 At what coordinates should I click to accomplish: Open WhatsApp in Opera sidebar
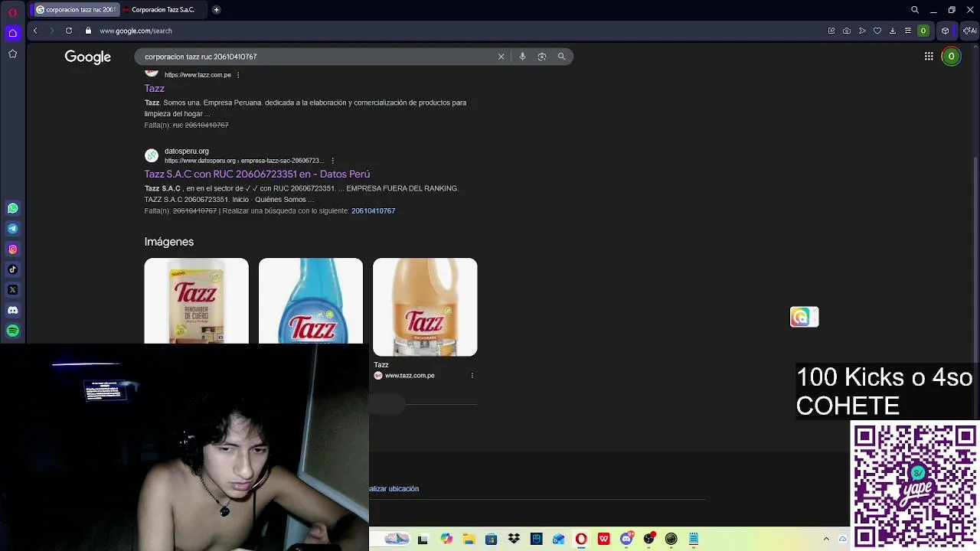(x=12, y=208)
